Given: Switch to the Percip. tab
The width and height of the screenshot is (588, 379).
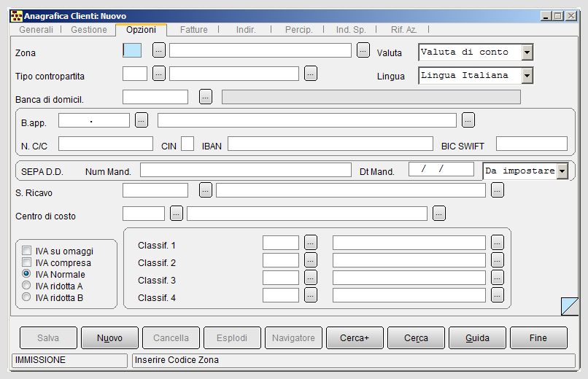Looking at the screenshot, I should click(x=299, y=30).
